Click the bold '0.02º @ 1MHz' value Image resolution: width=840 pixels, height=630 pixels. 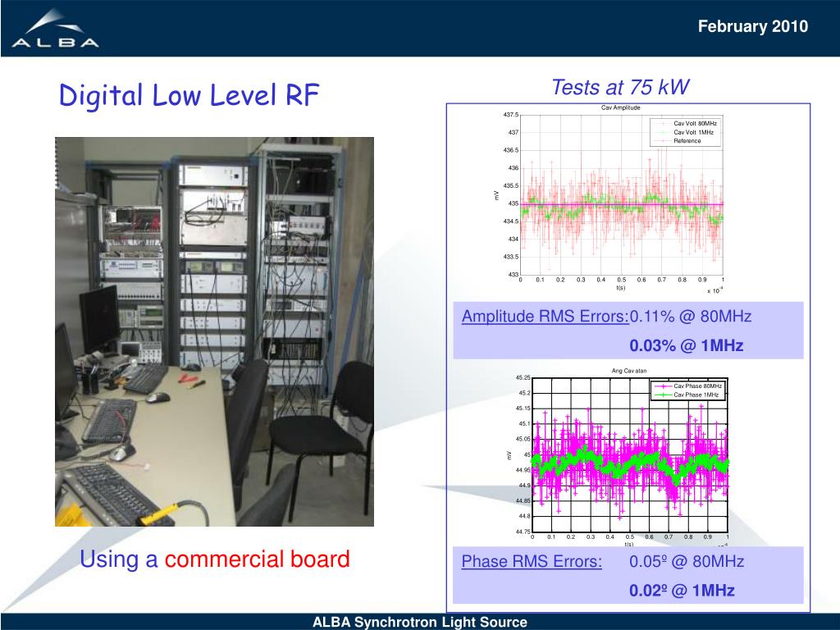(x=682, y=591)
